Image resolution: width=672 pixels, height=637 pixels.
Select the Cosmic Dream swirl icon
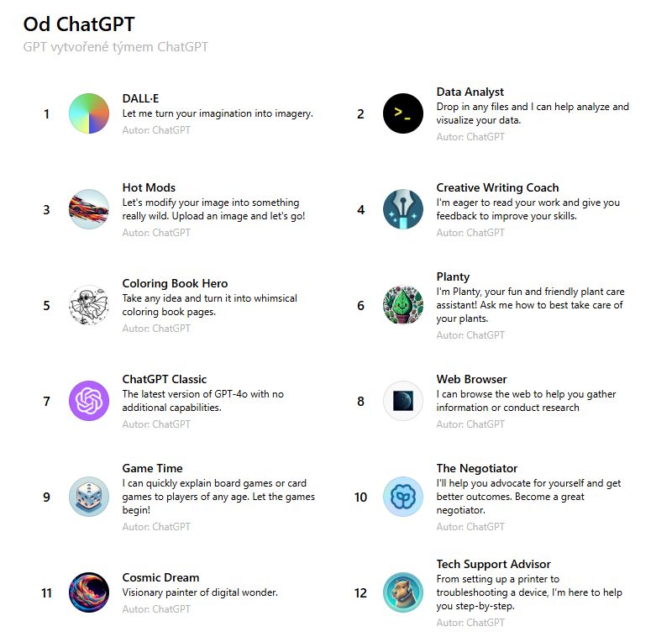pos(89,592)
